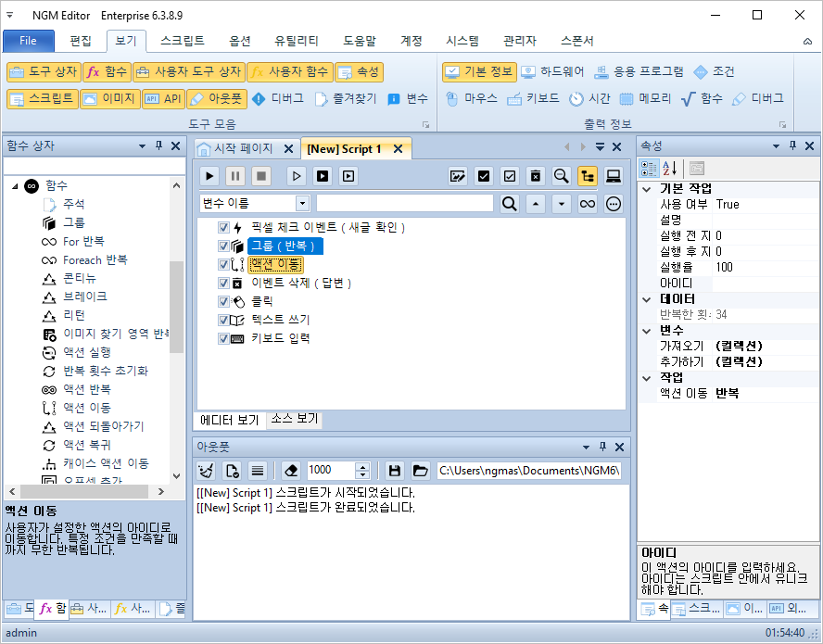Switch to the 스크립트 ribbon tab

tap(183, 41)
